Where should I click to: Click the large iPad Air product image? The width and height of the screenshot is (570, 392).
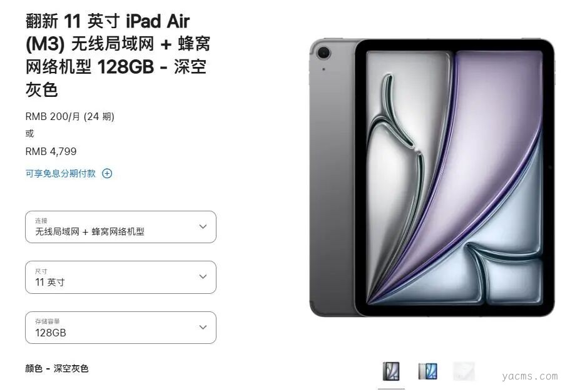[432, 178]
